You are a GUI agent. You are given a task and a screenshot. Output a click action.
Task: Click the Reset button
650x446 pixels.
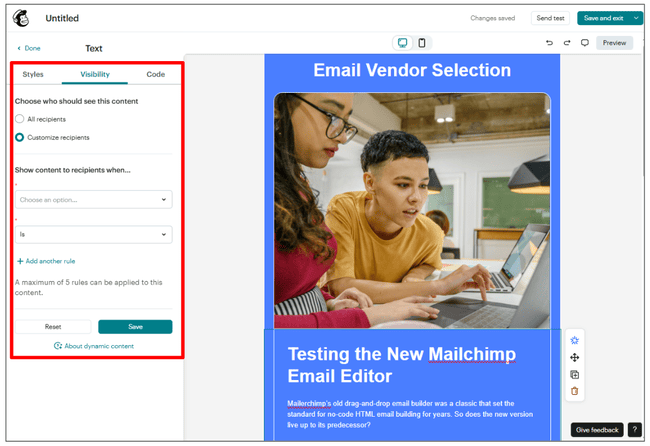[x=53, y=327]
